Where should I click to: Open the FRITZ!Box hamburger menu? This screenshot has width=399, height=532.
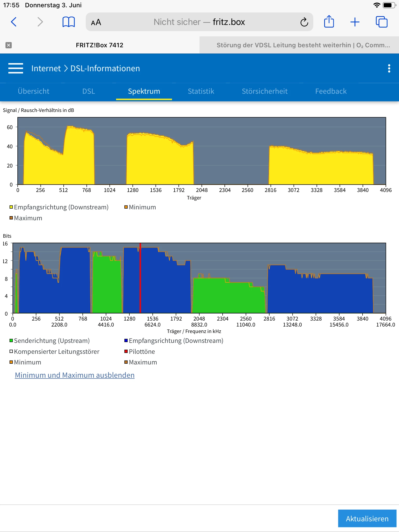(x=16, y=68)
